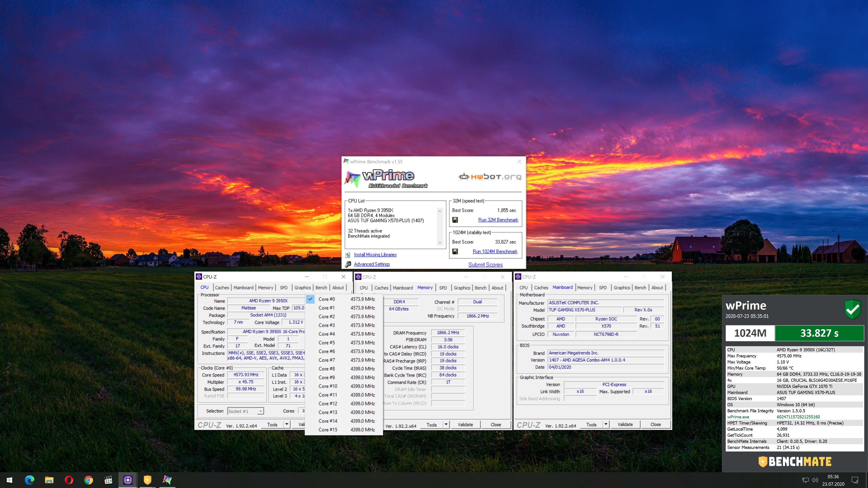
Task: Select Core #1 in clocks list
Action: click(344, 308)
